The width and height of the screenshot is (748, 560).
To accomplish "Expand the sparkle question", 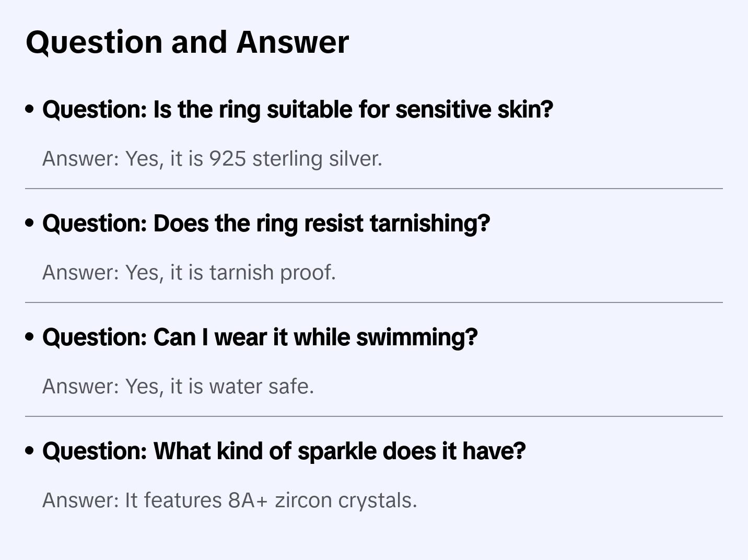I will (x=284, y=451).
